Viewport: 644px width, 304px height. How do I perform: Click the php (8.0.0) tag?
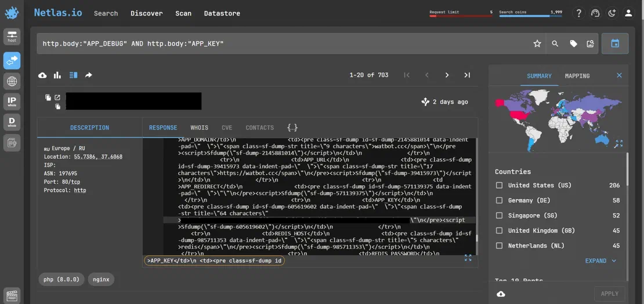[x=61, y=280]
